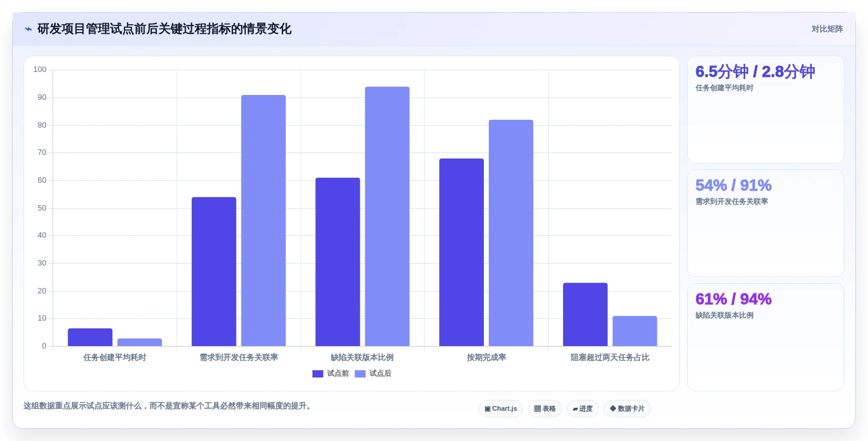The height and width of the screenshot is (441, 868).
Task: Click the x-axis label 按期完成率
Action: [x=486, y=358]
